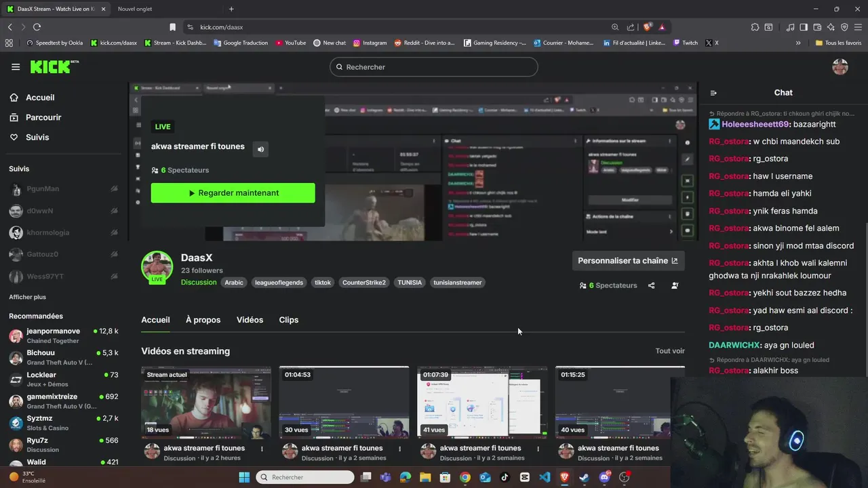Select the Arabic tag
The image size is (868, 488).
click(x=234, y=283)
